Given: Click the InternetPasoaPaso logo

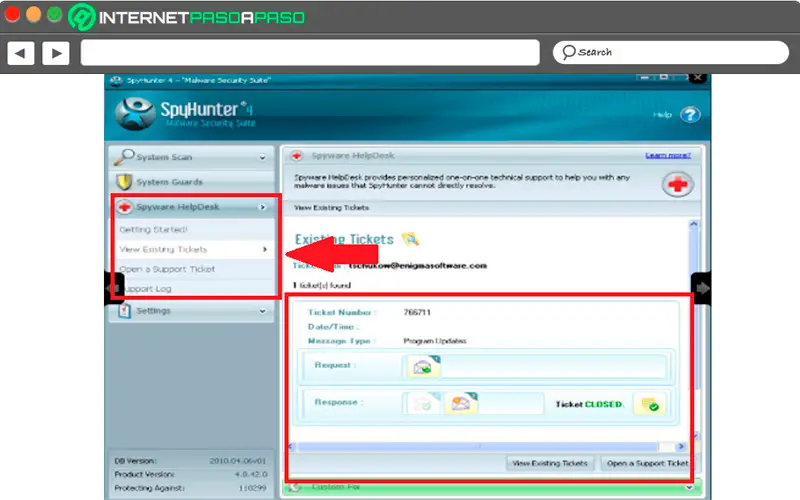Looking at the screenshot, I should [x=187, y=17].
